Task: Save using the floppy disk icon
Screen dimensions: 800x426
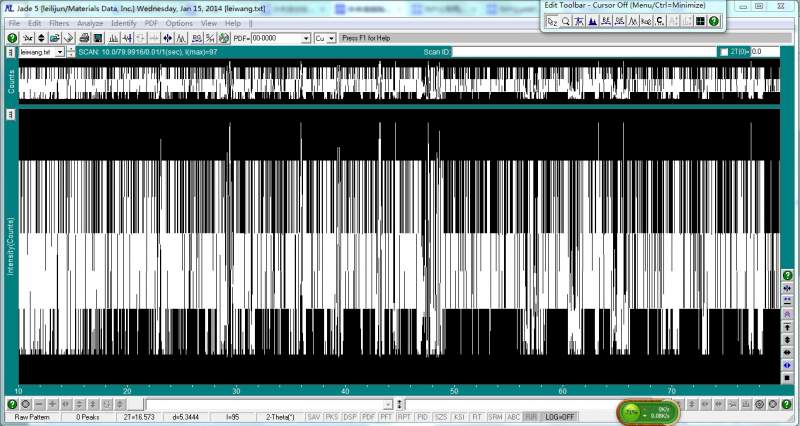Action: (x=98, y=38)
